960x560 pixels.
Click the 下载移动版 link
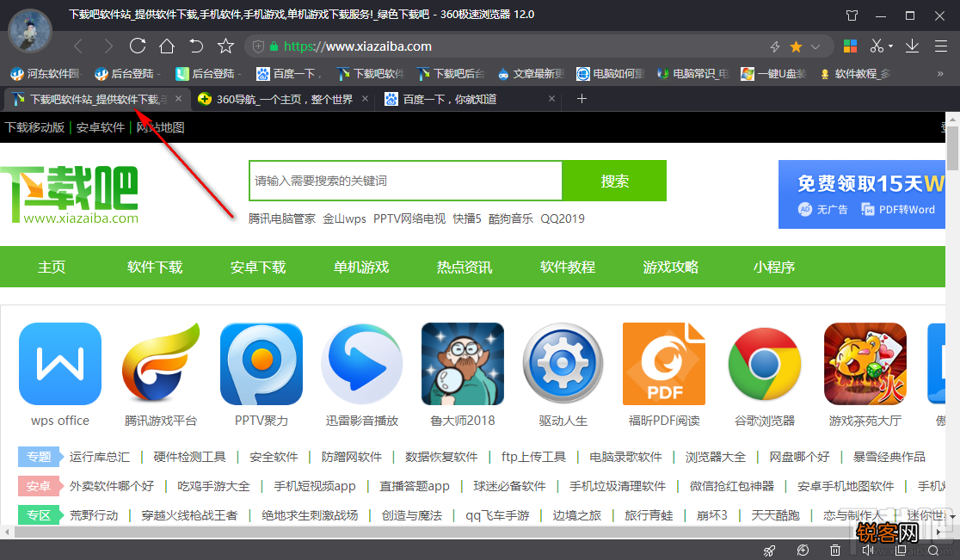coord(35,127)
